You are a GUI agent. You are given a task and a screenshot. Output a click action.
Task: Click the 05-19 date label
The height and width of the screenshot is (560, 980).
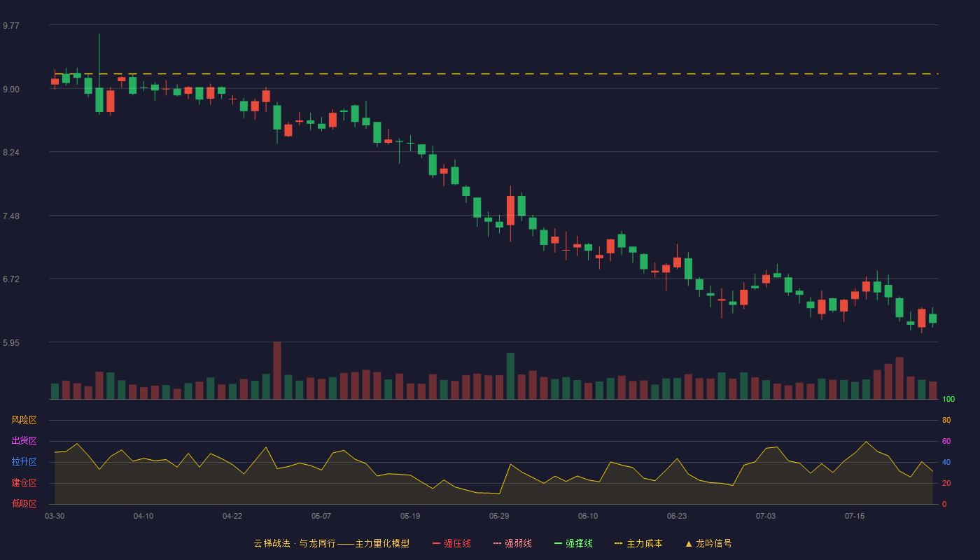(x=410, y=516)
